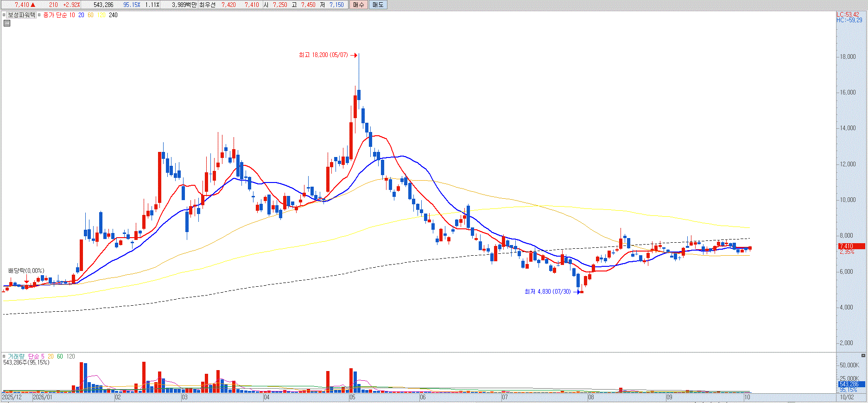
Task: Click the 매도 (sell) button
Action: [x=378, y=5]
